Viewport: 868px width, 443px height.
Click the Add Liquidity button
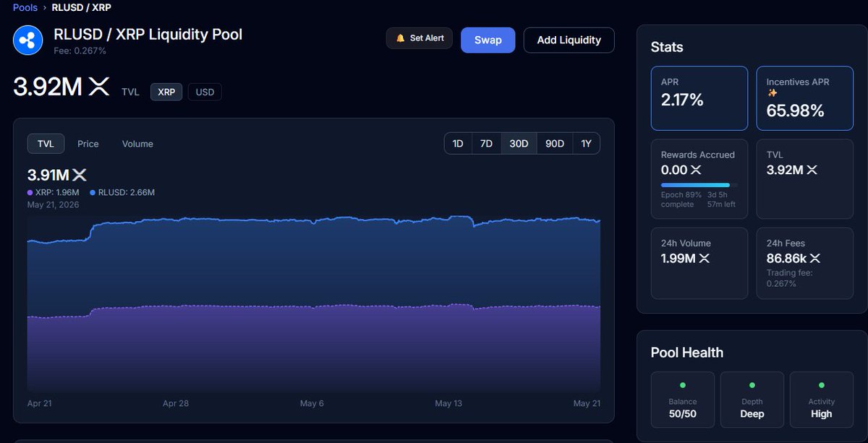pos(569,40)
